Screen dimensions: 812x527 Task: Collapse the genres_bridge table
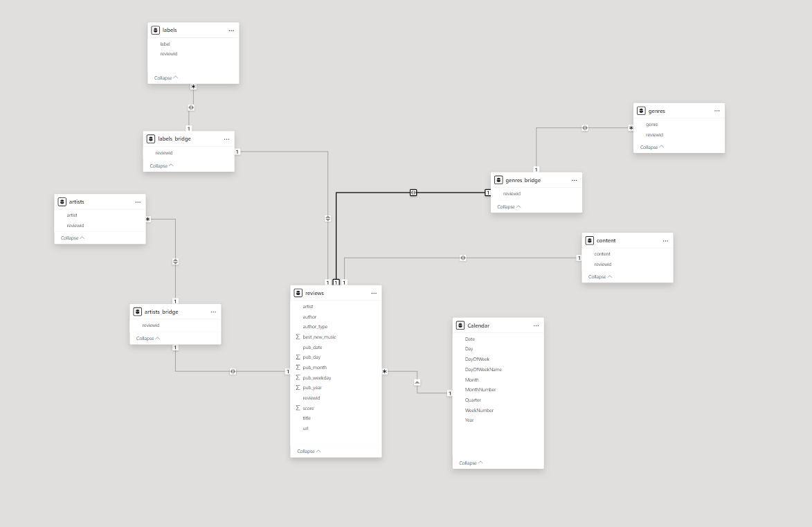[x=509, y=207]
